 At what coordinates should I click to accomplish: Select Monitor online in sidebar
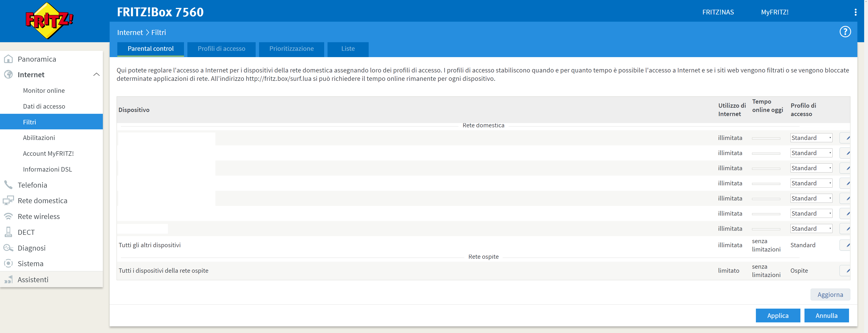tap(44, 91)
